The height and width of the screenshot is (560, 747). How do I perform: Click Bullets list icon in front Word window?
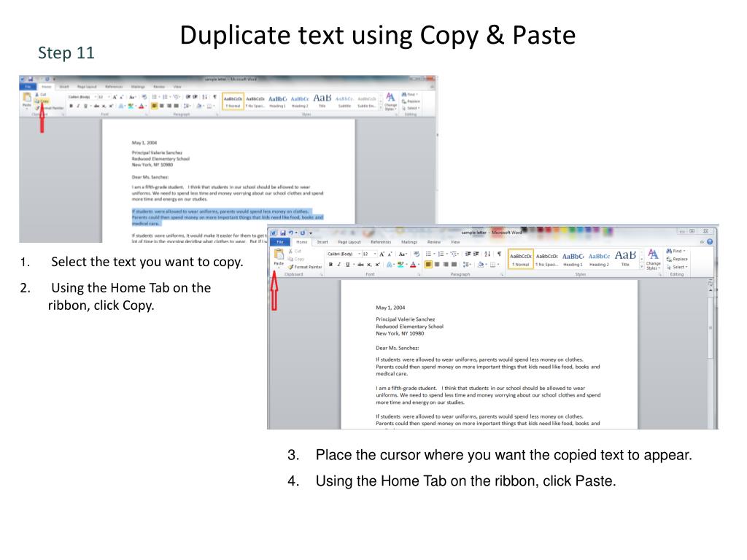(x=429, y=254)
